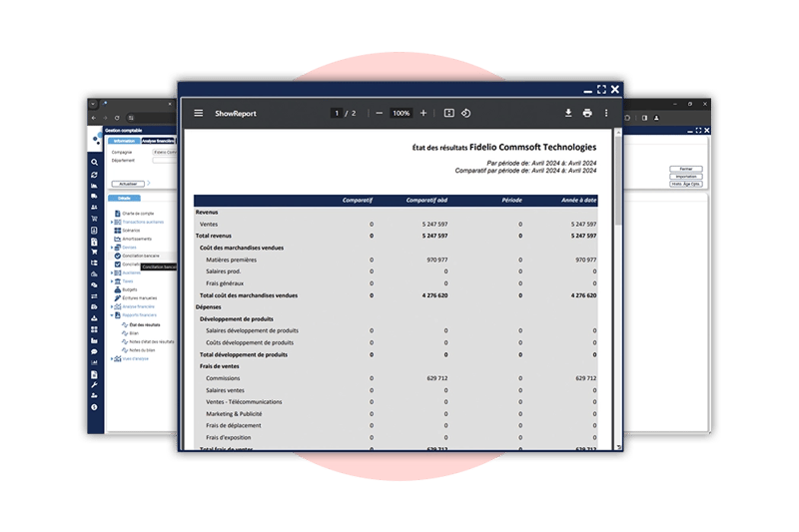Open the wrench settings sidebar icon
The width and height of the screenshot is (799, 532).
click(94, 385)
